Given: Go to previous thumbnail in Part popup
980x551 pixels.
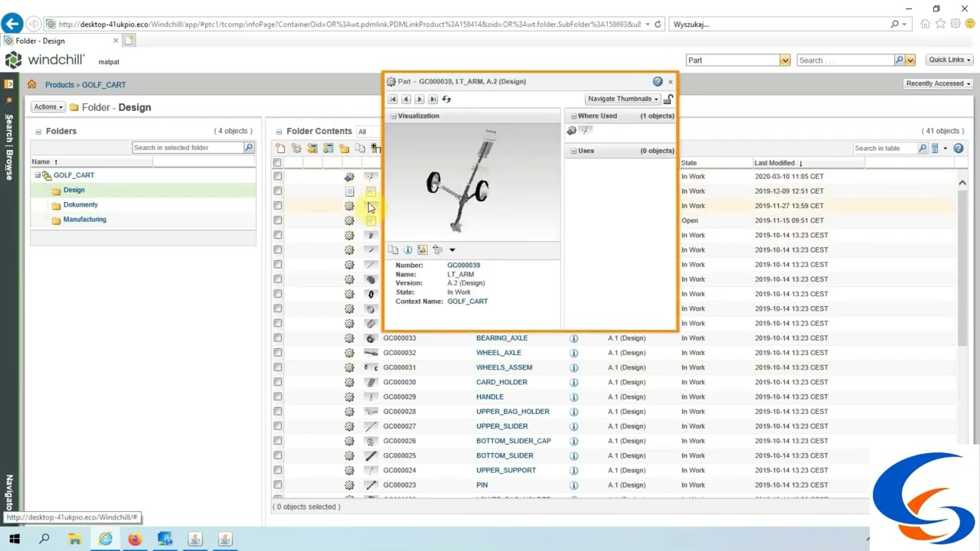Looking at the screenshot, I should click(x=407, y=99).
